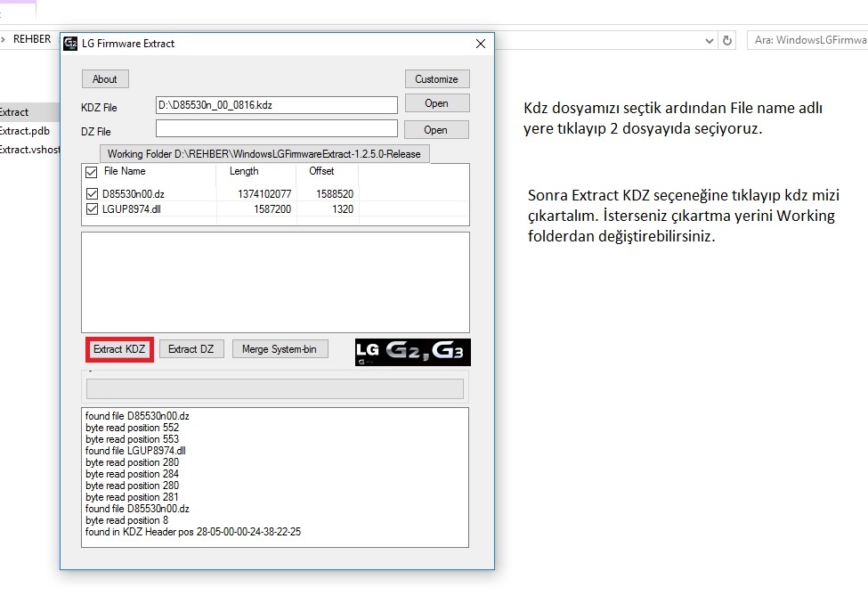The width and height of the screenshot is (868, 596).
Task: Close the LG Firmware Extract window
Action: 481,44
